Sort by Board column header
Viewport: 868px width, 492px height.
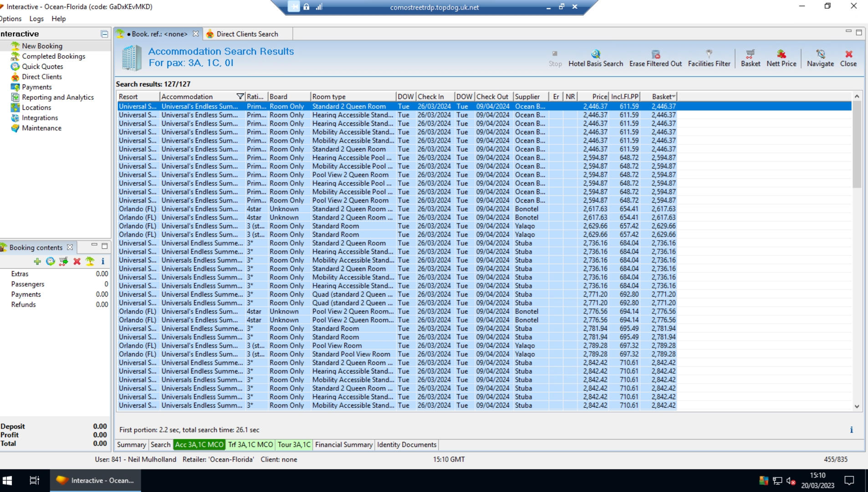tap(289, 97)
